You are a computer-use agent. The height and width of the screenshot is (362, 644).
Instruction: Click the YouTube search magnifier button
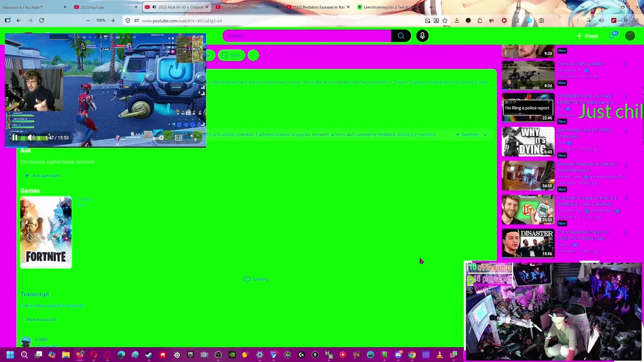tap(401, 36)
